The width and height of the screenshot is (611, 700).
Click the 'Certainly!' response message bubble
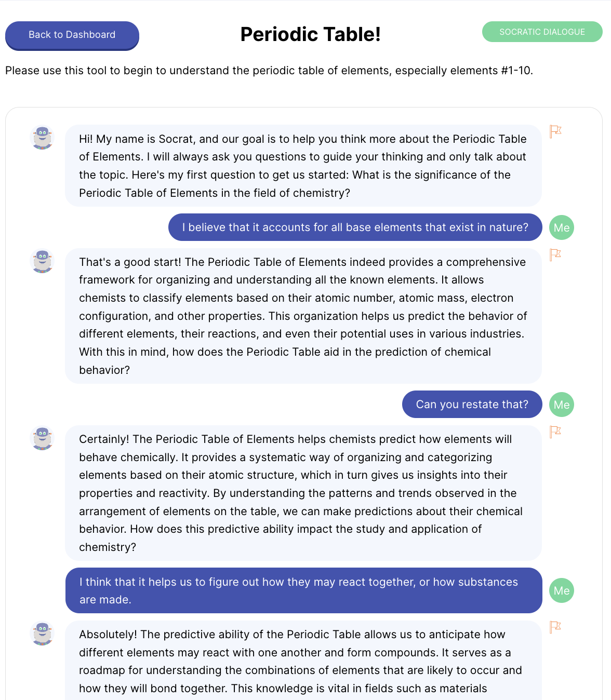303,493
